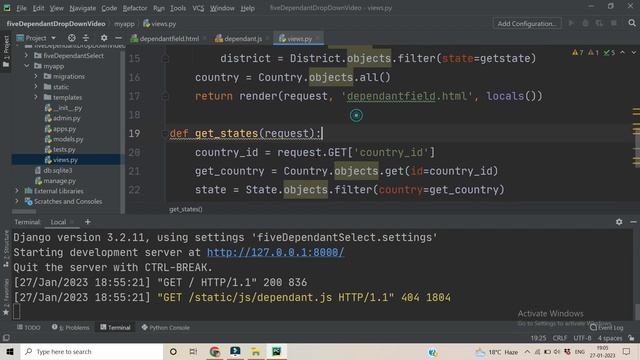Click the Project vertical side tab
Viewport: 640px width, 360px height.
coord(6,51)
